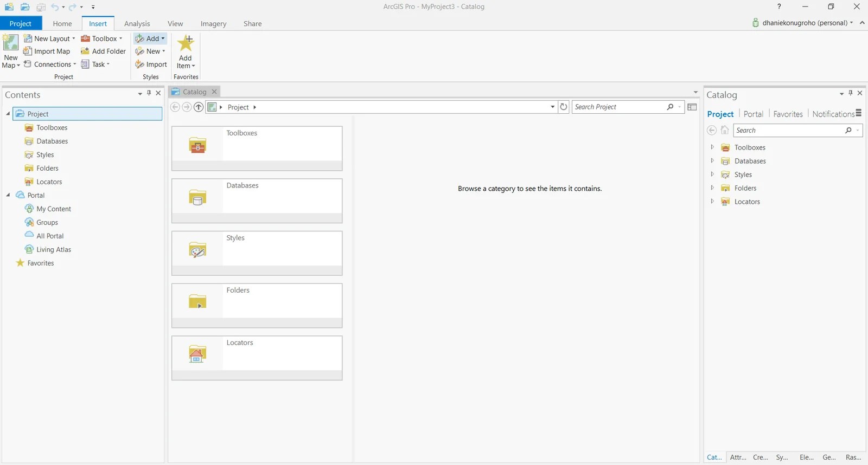Close the Catalog view tab
This screenshot has width=868, height=465.
214,92
